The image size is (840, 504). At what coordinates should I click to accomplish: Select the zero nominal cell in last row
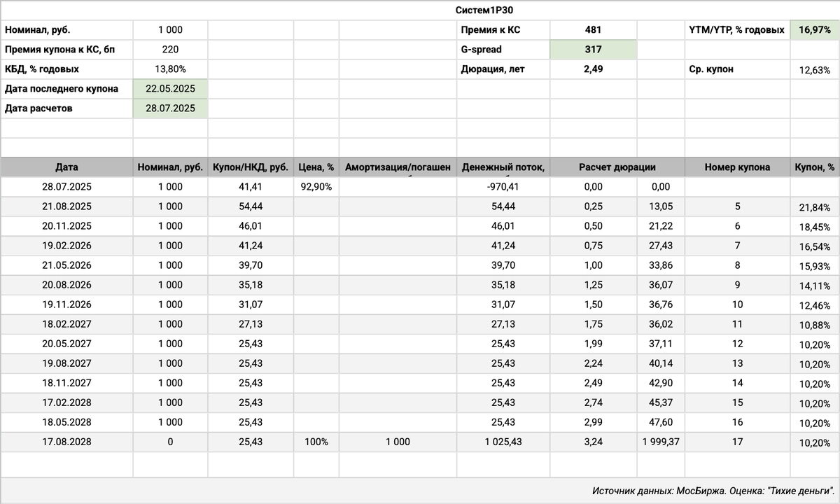(170, 442)
